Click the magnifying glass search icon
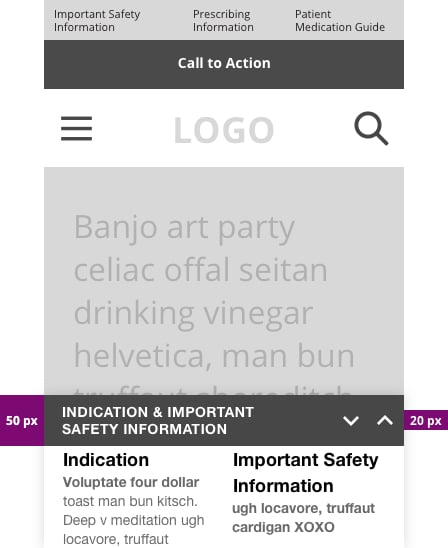 point(371,128)
